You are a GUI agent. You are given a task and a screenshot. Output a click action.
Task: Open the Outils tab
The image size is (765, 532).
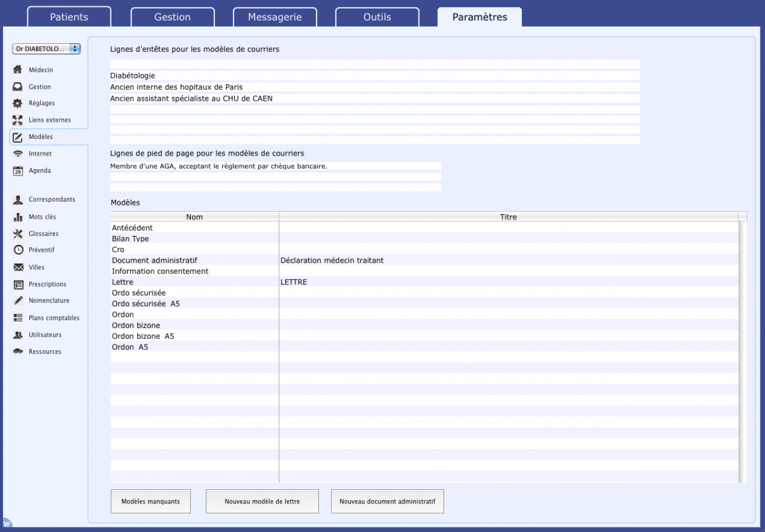[x=377, y=17]
